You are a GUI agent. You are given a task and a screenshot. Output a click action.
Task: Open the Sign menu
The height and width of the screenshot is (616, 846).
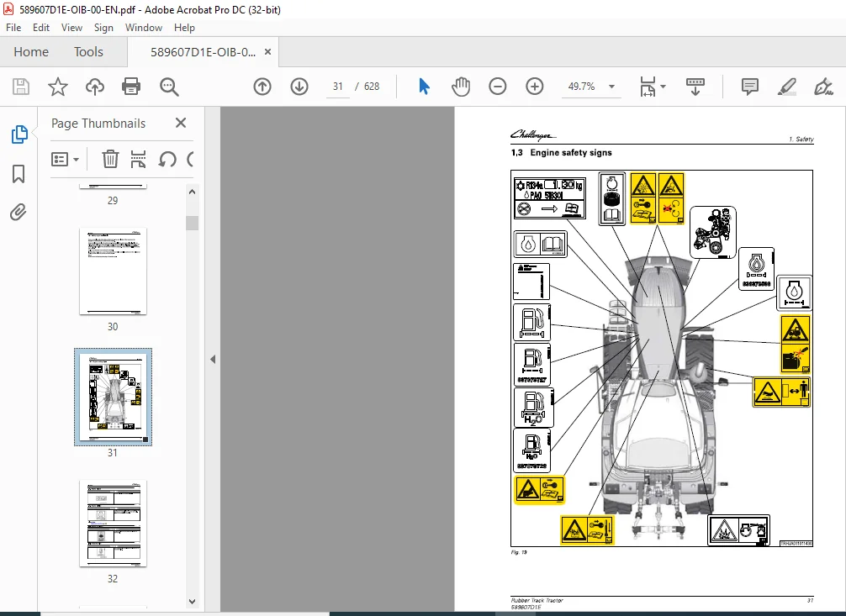tap(103, 28)
